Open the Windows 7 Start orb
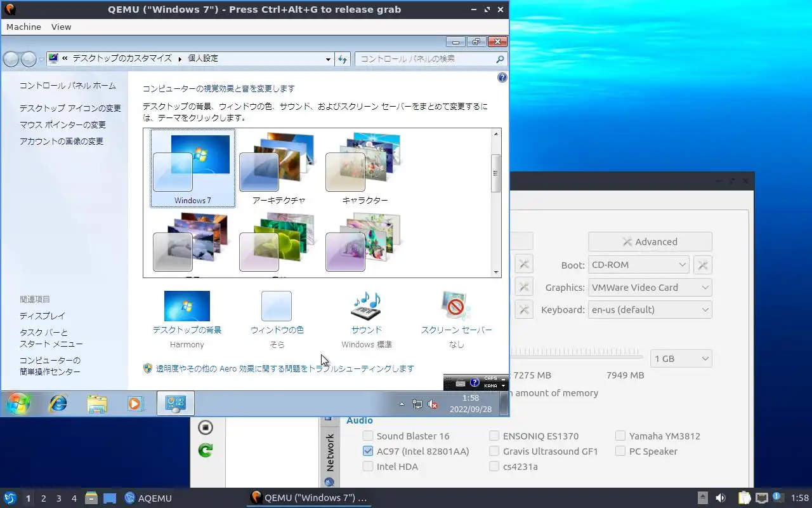This screenshot has height=508, width=812. coord(18,403)
